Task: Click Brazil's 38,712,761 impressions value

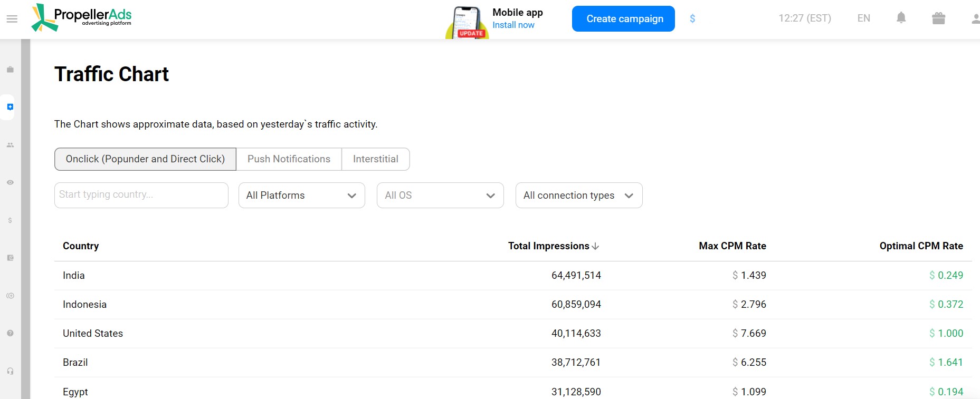Action: (576, 363)
